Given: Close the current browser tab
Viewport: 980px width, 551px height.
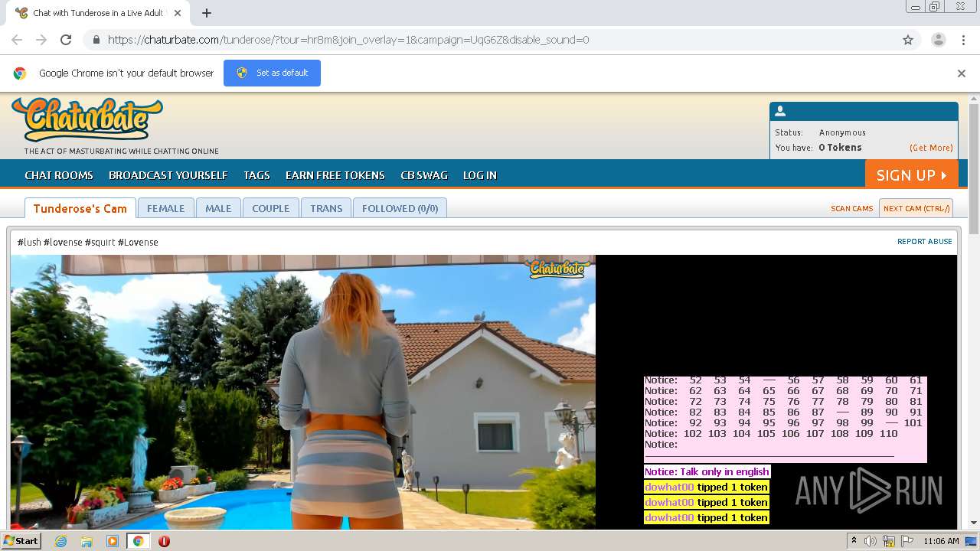Looking at the screenshot, I should [178, 13].
